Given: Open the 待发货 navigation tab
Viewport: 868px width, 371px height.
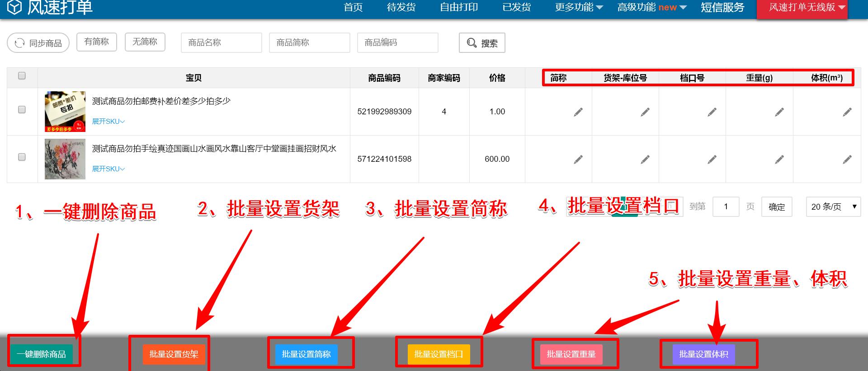Looking at the screenshot, I should tap(401, 7).
